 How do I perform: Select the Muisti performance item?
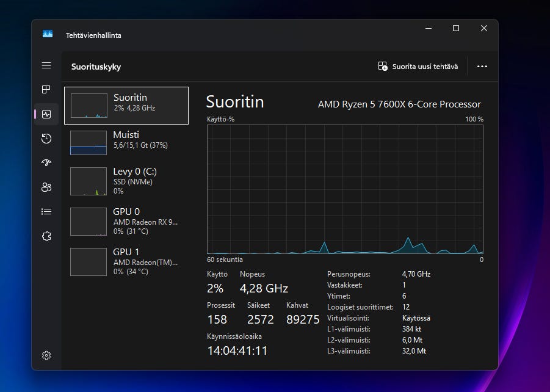point(126,143)
